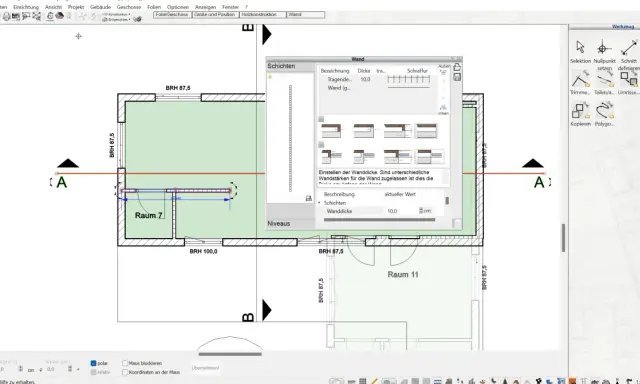Click the printer icon in toolbar
The width and height of the screenshot is (640, 384).
pyautogui.click(x=7, y=16)
